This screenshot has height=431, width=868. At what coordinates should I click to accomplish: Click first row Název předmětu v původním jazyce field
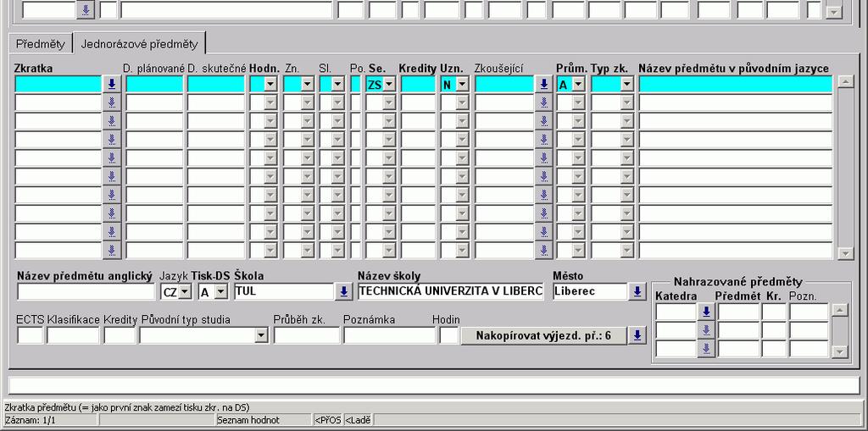point(736,84)
